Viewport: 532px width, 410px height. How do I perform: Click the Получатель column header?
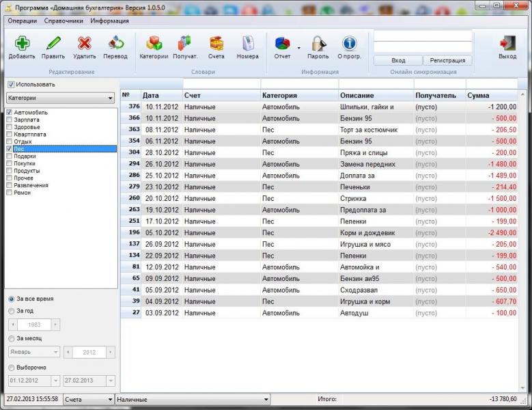[x=440, y=96]
